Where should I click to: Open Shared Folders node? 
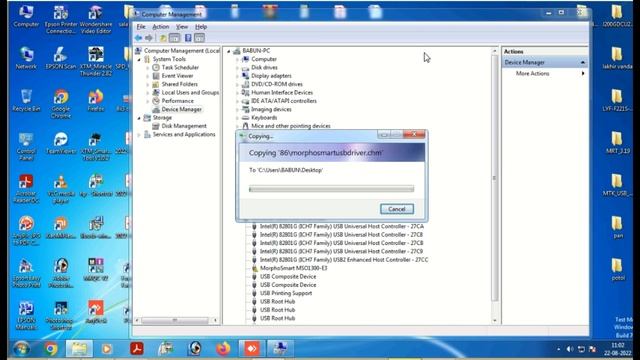179,84
